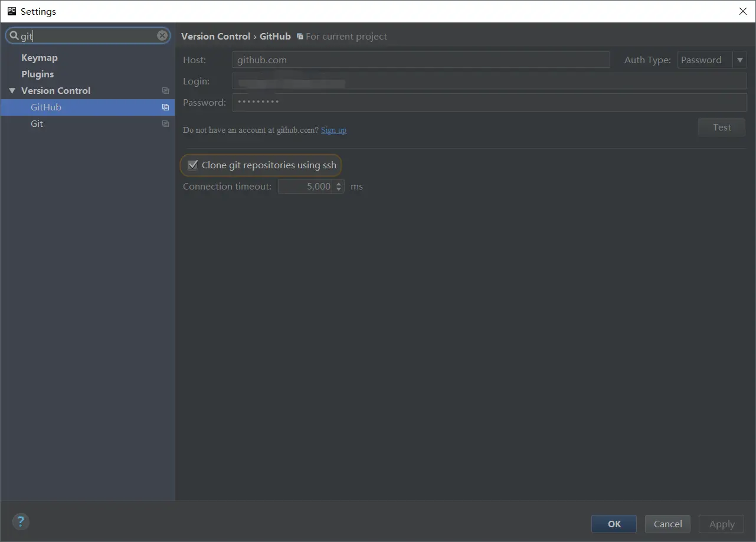756x542 pixels.
Task: Toggle Clone git repositories using ssh
Action: tap(192, 165)
